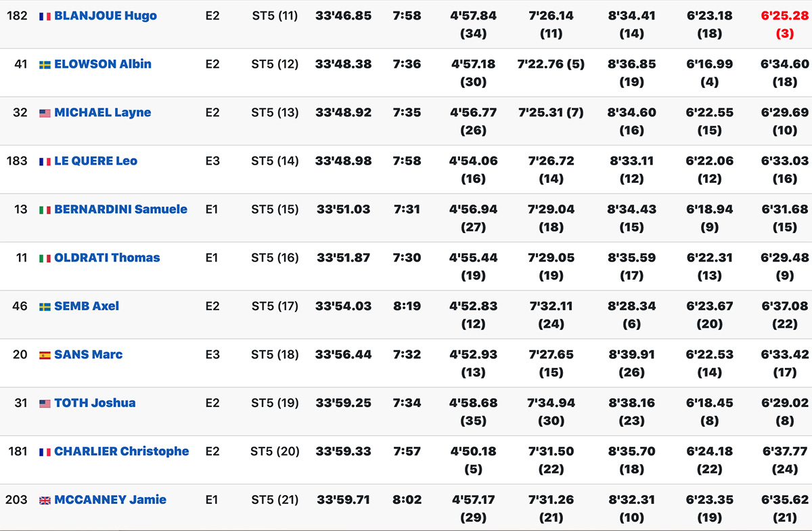
Task: Open rider BLANJOUE Hugo's profile link
Action: click(106, 16)
